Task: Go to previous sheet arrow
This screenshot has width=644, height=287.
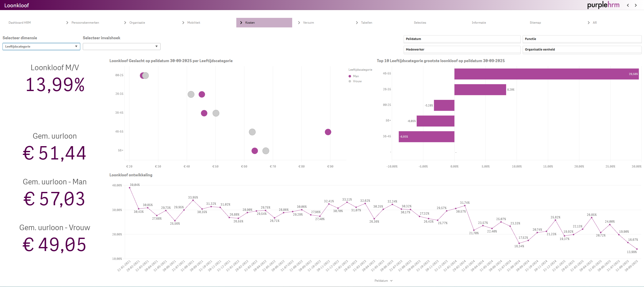Action: click(628, 5)
